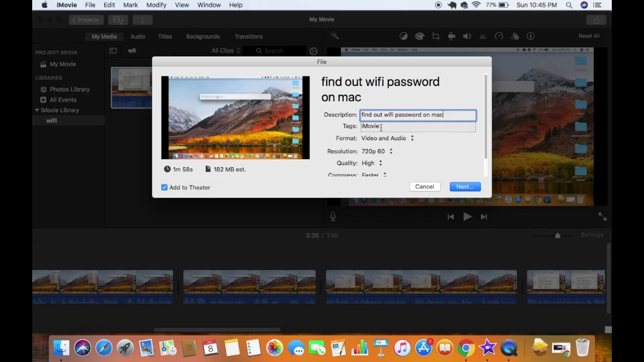Change the Format Video and Audio popup

(387, 138)
